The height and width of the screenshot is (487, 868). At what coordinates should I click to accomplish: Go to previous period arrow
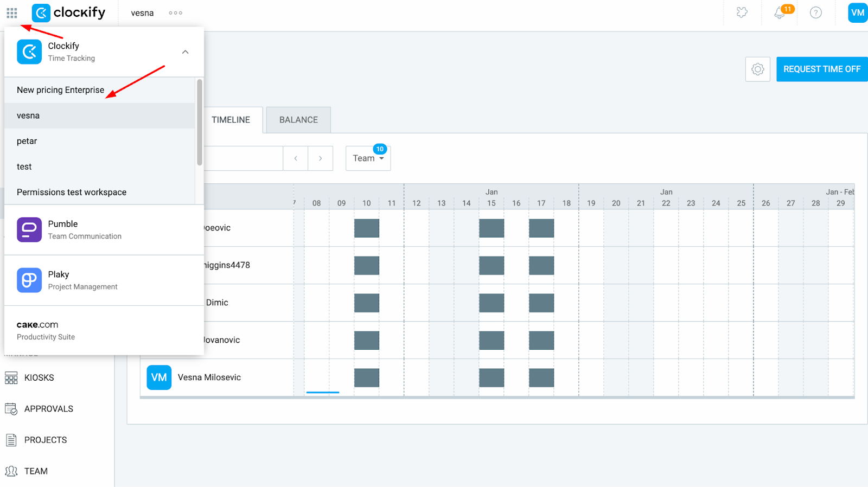click(x=296, y=158)
